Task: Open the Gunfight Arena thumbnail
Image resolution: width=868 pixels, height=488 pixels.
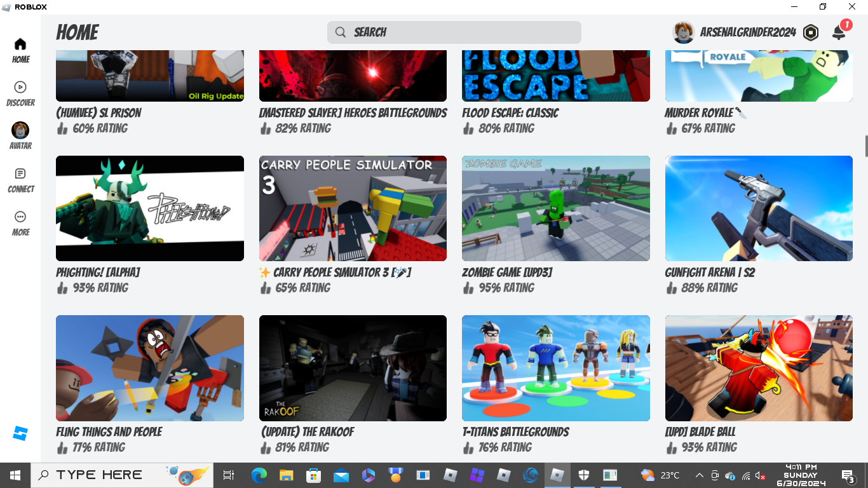Action: coord(759,208)
